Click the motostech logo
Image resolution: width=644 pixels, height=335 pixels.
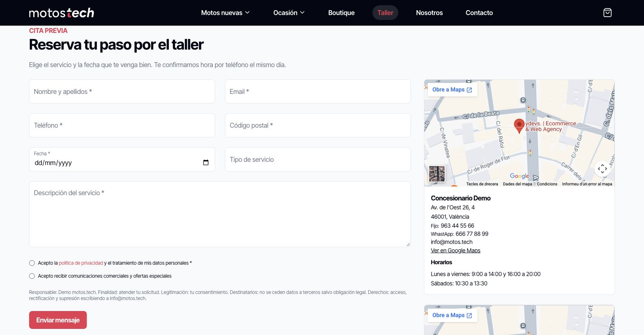pyautogui.click(x=61, y=13)
